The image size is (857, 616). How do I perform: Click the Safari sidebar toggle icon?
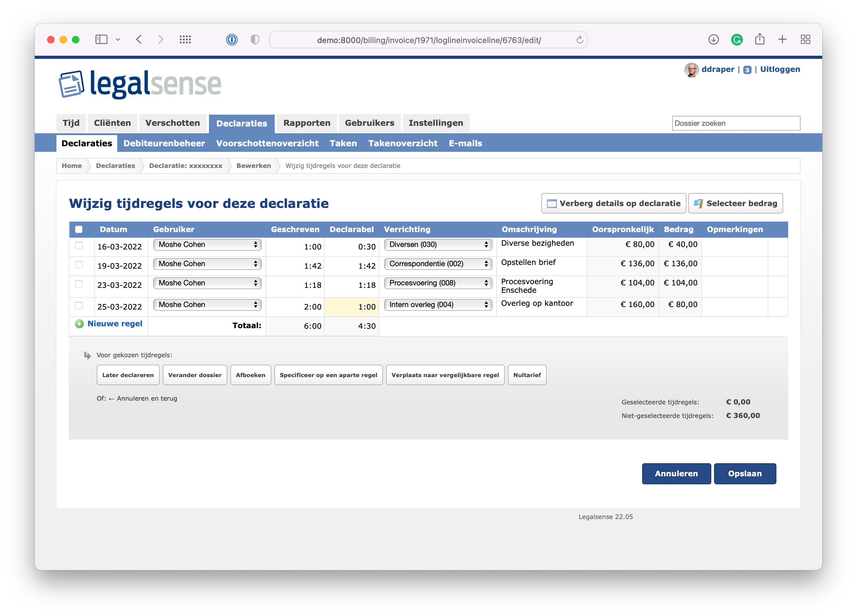tap(101, 40)
